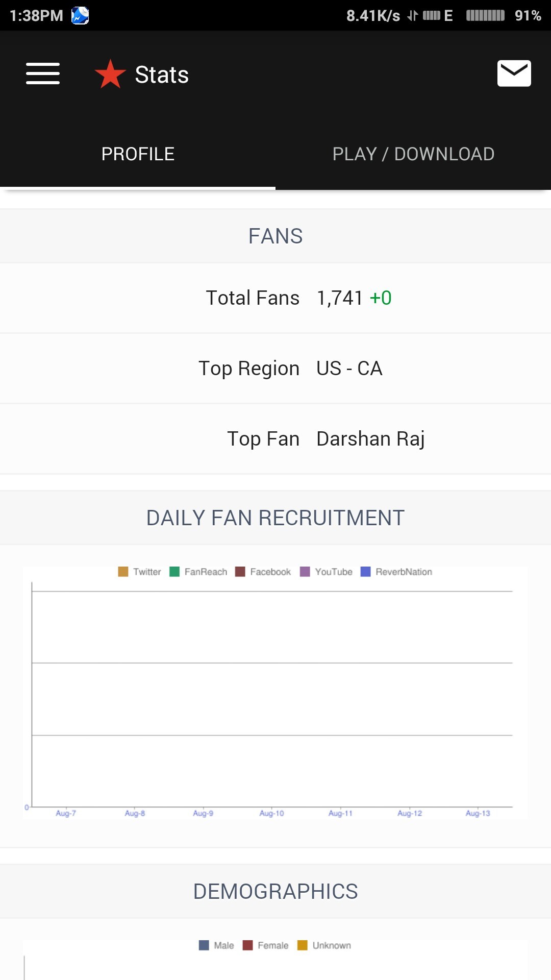
Task: Open the hamburger navigation menu
Action: [43, 73]
